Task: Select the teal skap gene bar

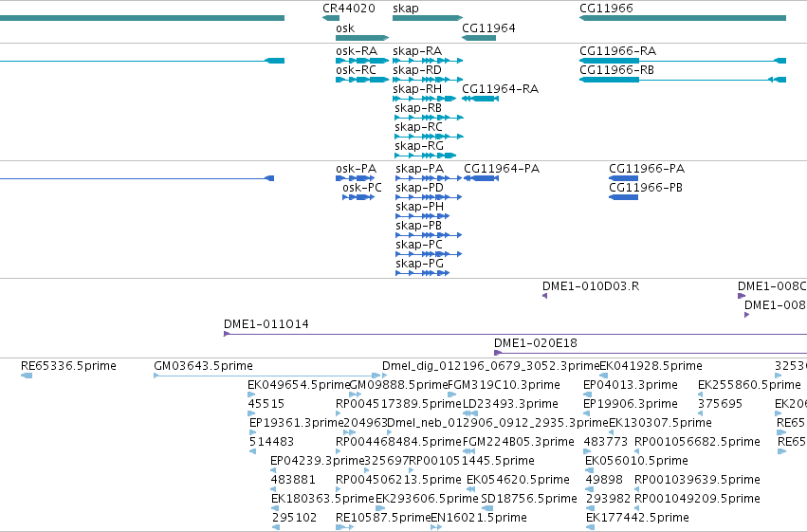Action: pos(427,18)
